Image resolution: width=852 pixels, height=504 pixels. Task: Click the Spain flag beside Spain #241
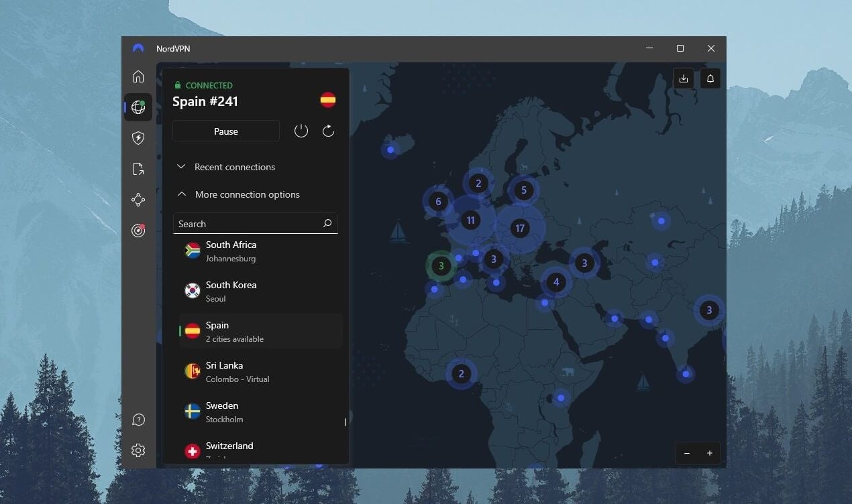click(x=328, y=101)
